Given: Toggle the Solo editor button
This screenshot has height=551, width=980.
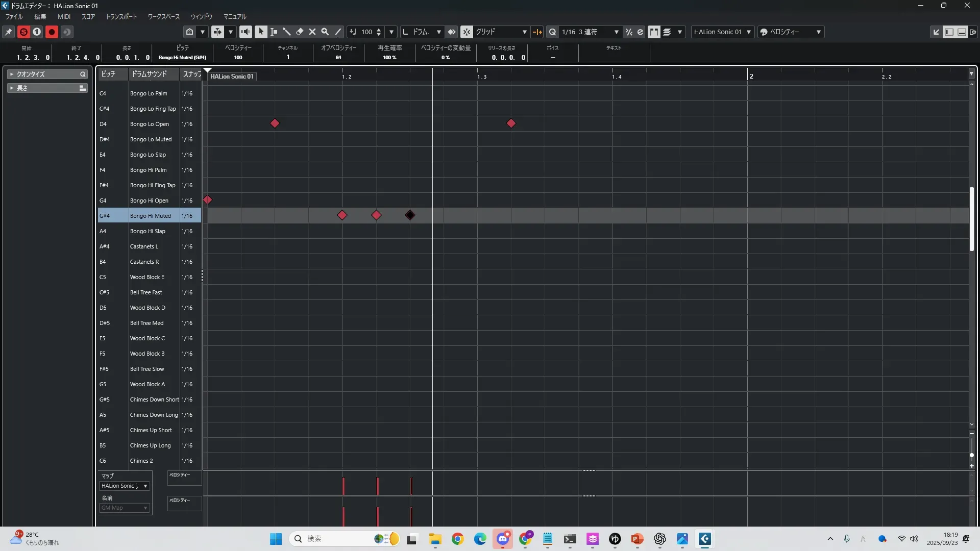Looking at the screenshot, I should click(x=23, y=32).
